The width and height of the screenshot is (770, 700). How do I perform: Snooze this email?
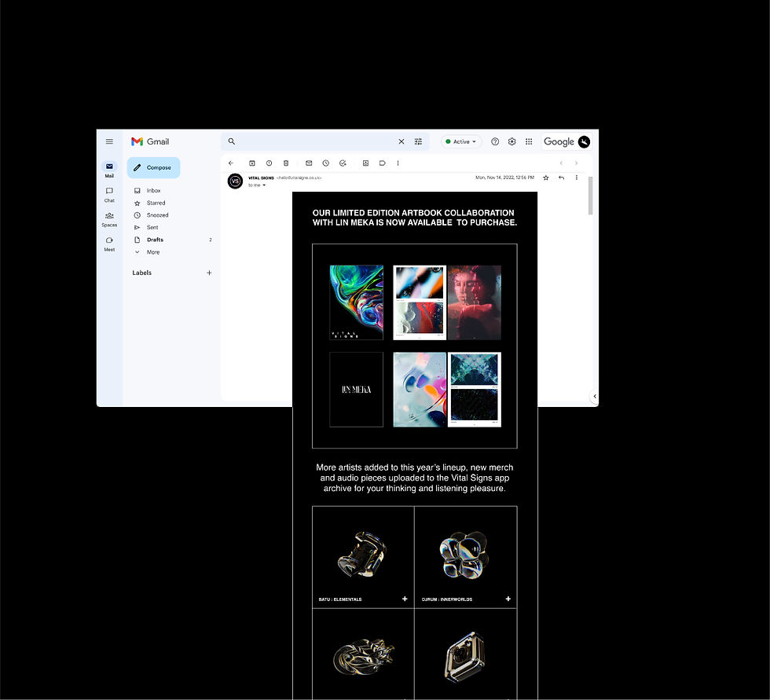(325, 163)
